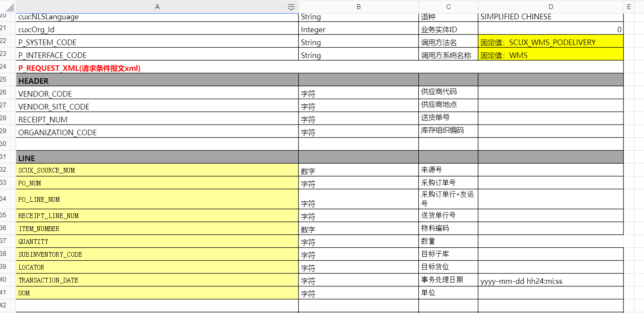Viewport: 644px width, 313px height.
Task: Click the 数字 type cell in SCUX_SOURCE_NUM row
Action: tap(359, 170)
